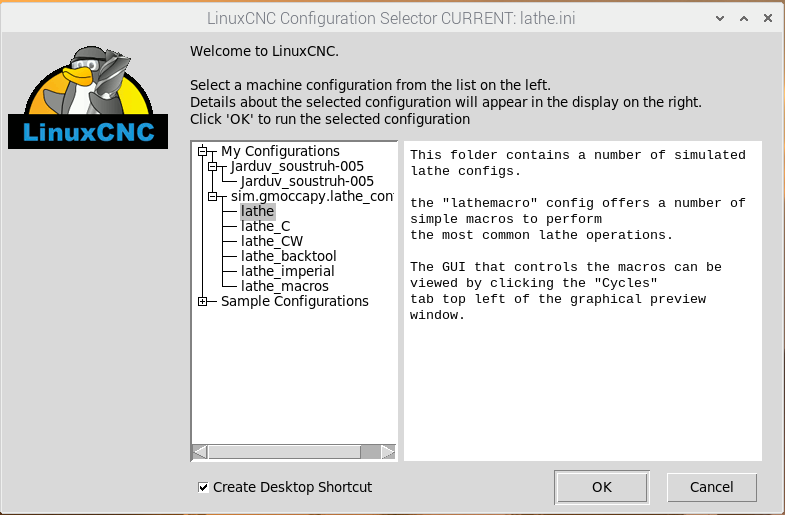The width and height of the screenshot is (785, 515).
Task: Choose the lathe_imperial configuration
Action: [287, 271]
